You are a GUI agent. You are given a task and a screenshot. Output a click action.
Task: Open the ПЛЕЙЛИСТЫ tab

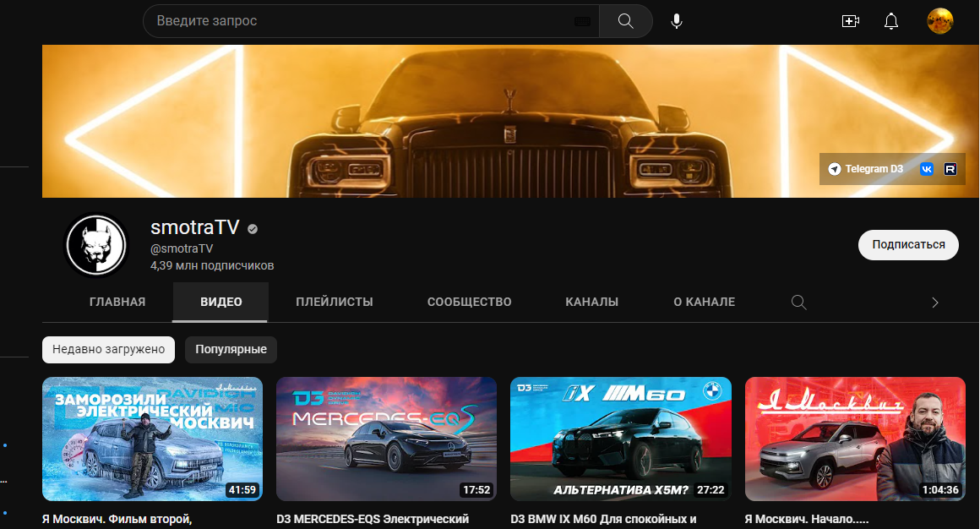click(335, 302)
